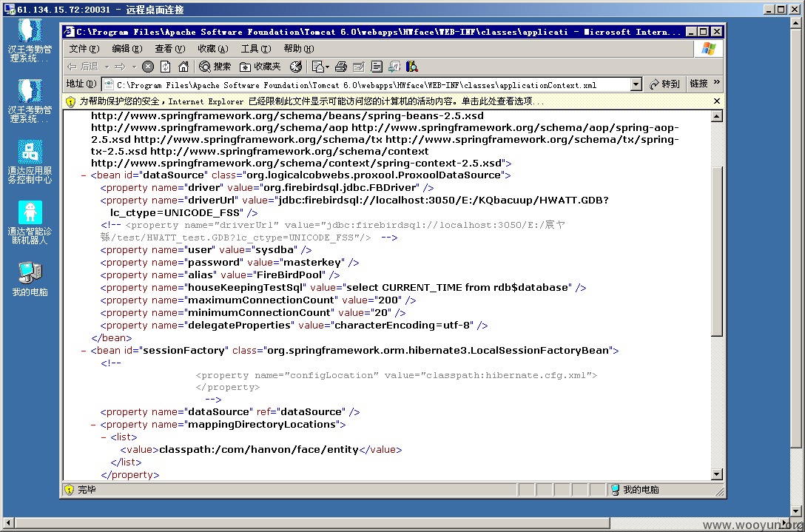Select the password value masterkey text
Viewport: 805px width, 532px height.
(x=311, y=263)
